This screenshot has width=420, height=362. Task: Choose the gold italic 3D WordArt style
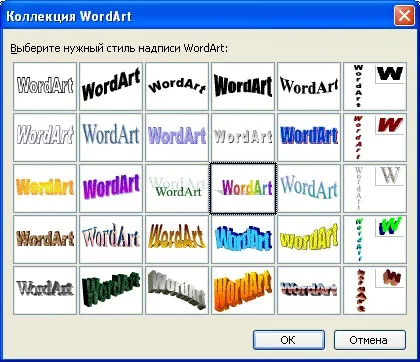177,239
